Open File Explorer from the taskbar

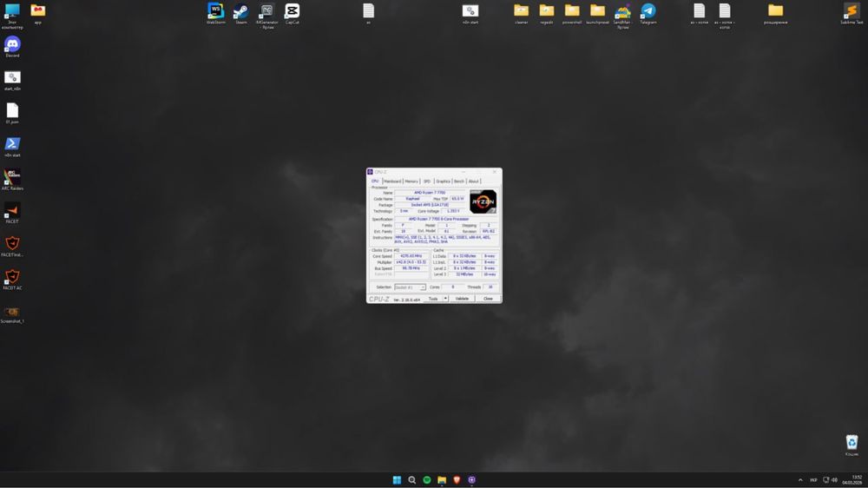pyautogui.click(x=442, y=479)
